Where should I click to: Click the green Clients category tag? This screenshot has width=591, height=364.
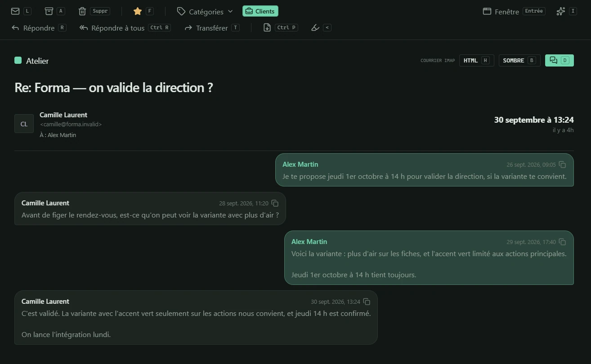pos(260,11)
